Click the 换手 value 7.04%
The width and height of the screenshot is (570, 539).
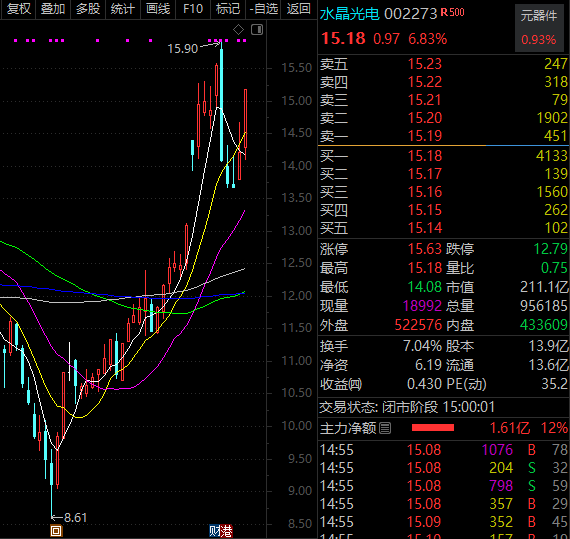click(422, 346)
